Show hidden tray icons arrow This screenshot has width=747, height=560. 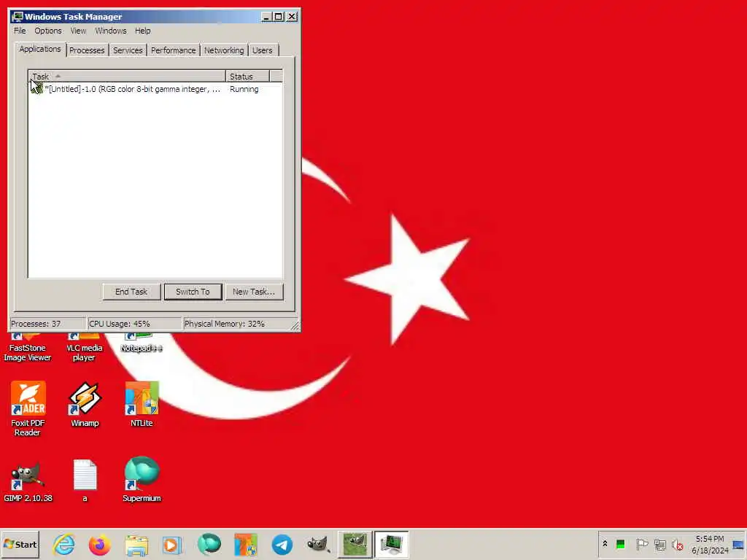point(605,544)
